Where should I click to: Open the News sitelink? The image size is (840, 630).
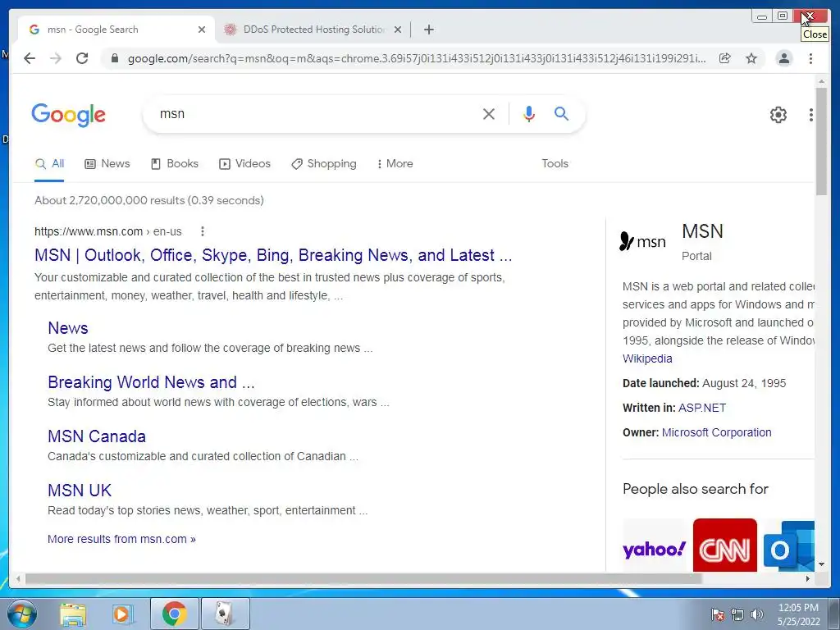pyautogui.click(x=68, y=328)
